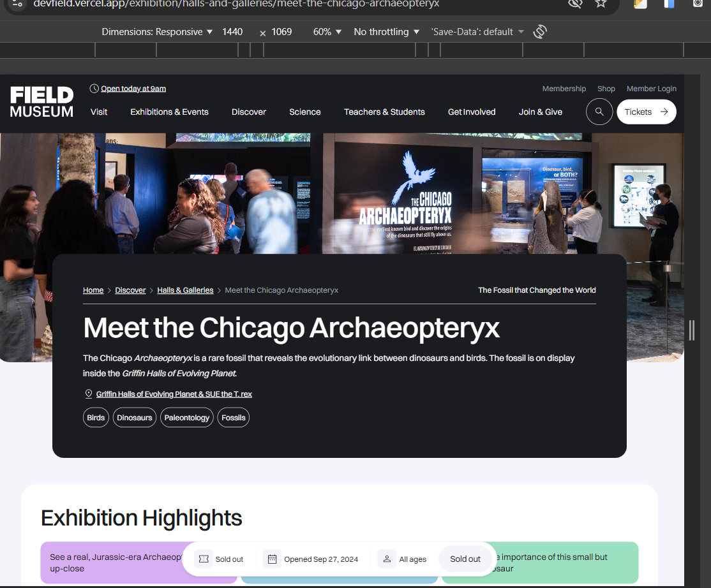Screen dimensions: 711x588
Task: Click the Opened Sep 27, 2024 text
Action: click(320, 559)
